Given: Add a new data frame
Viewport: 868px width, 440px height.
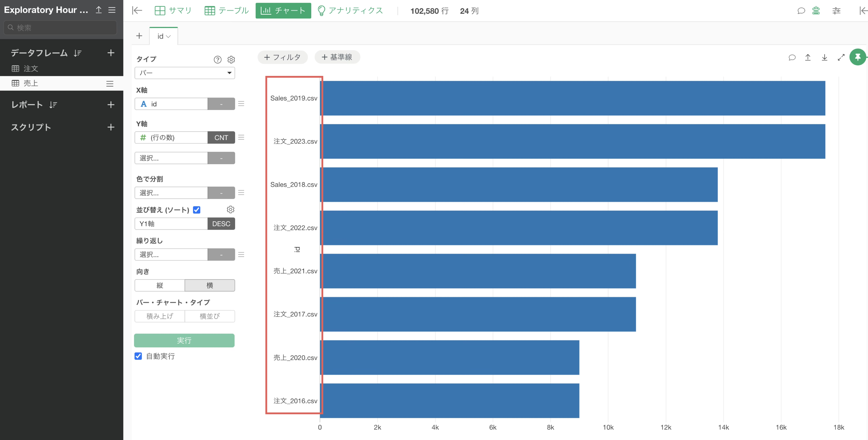Looking at the screenshot, I should click(111, 53).
